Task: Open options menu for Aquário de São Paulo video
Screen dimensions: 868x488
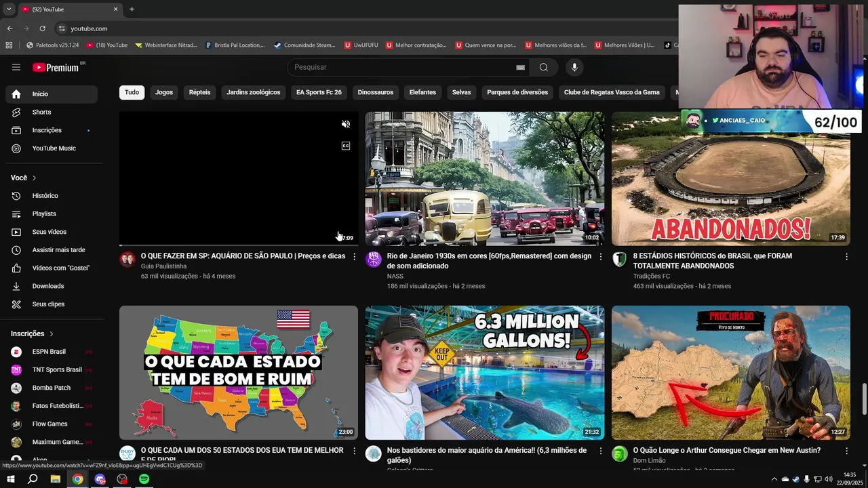Action: point(354,257)
